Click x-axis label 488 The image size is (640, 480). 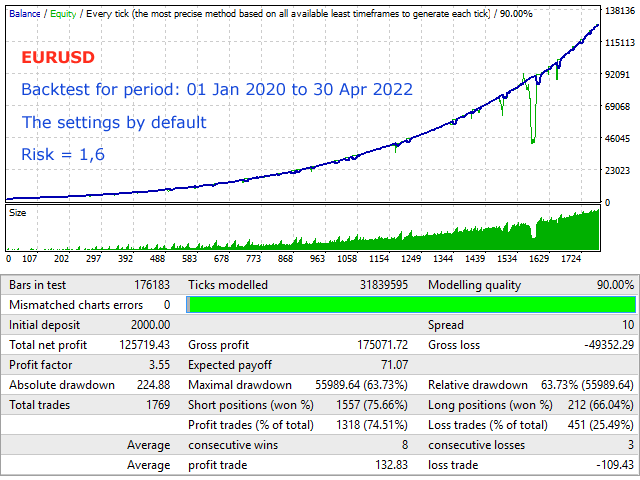(157, 259)
